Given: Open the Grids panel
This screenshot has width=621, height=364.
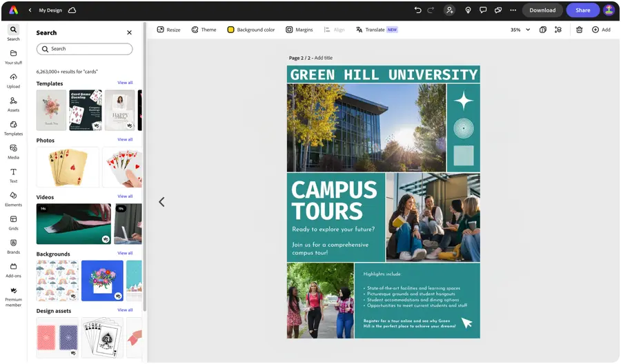Looking at the screenshot, I should pos(14,223).
